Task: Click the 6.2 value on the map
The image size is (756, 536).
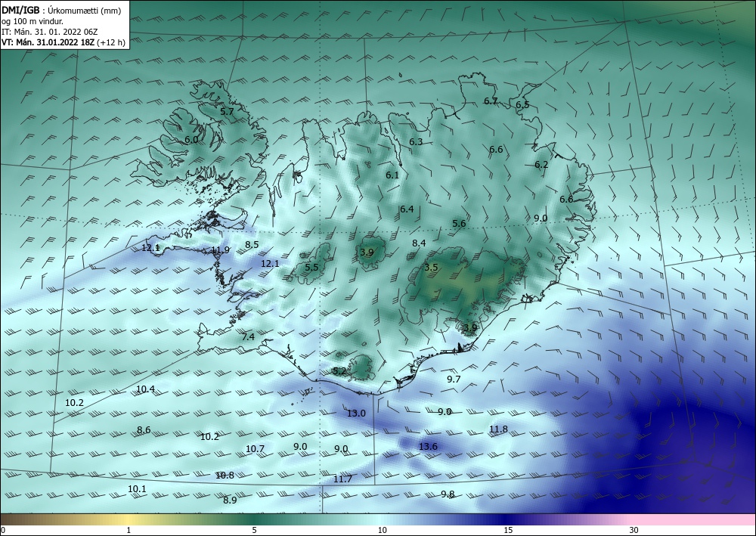Action: pyautogui.click(x=541, y=164)
